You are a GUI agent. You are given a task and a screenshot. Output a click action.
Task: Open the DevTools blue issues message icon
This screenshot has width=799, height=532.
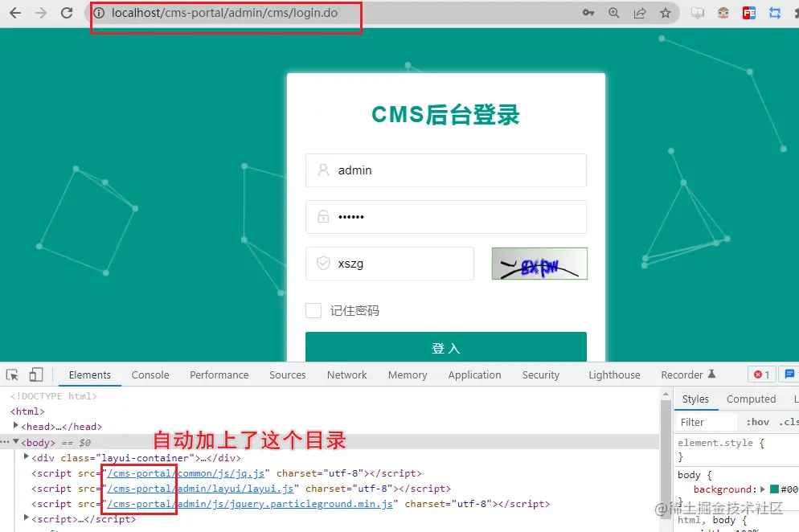(789, 374)
